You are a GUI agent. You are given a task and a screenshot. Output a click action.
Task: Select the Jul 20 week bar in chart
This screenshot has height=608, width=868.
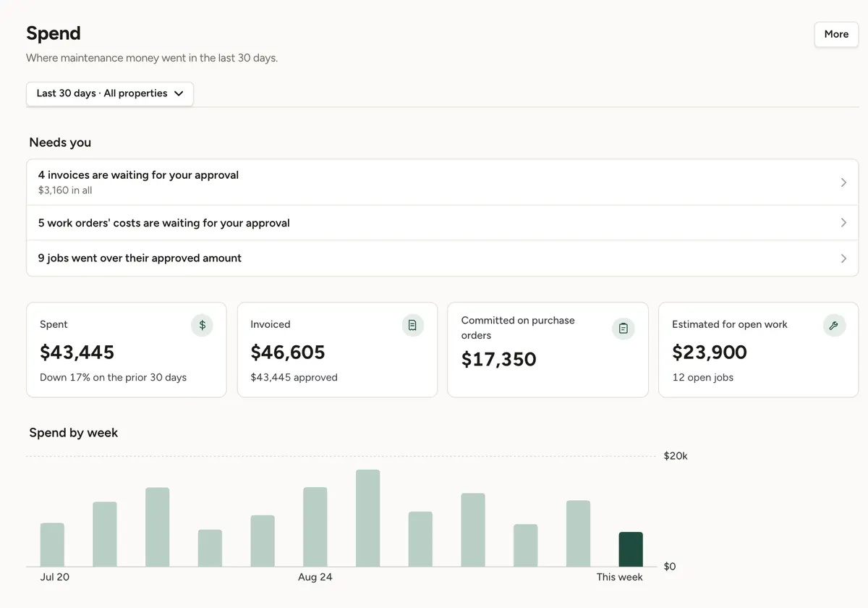pyautogui.click(x=52, y=545)
